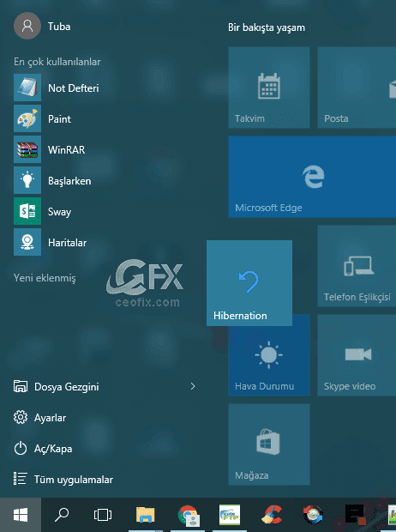Viewport: 396px width, 532px height.
Task: Open Ayarlar settings
Action: coord(40,418)
